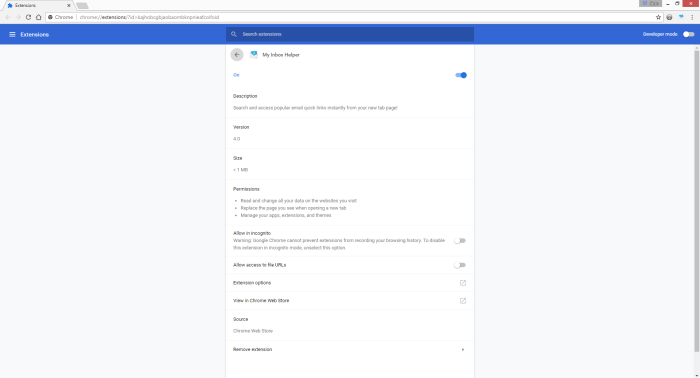The height and width of the screenshot is (378, 700).
Task: Close the Extensions tab
Action: click(x=69, y=5)
